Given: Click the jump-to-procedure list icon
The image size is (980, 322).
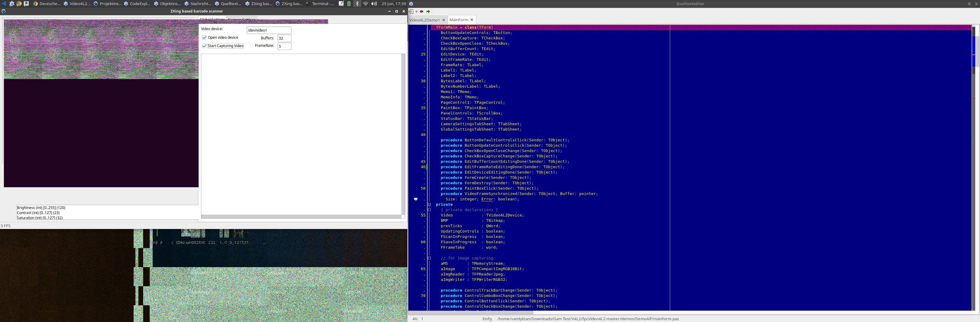Looking at the screenshot, I should tap(411, 11).
